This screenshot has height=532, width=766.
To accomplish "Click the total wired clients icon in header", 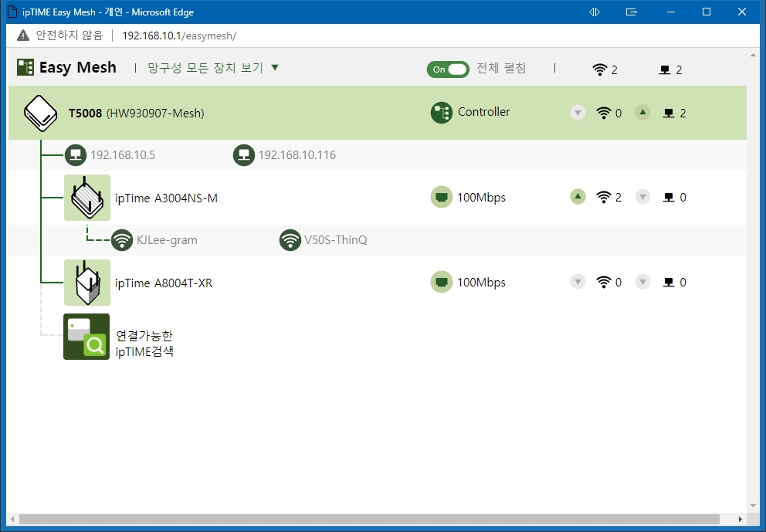I will 664,69.
